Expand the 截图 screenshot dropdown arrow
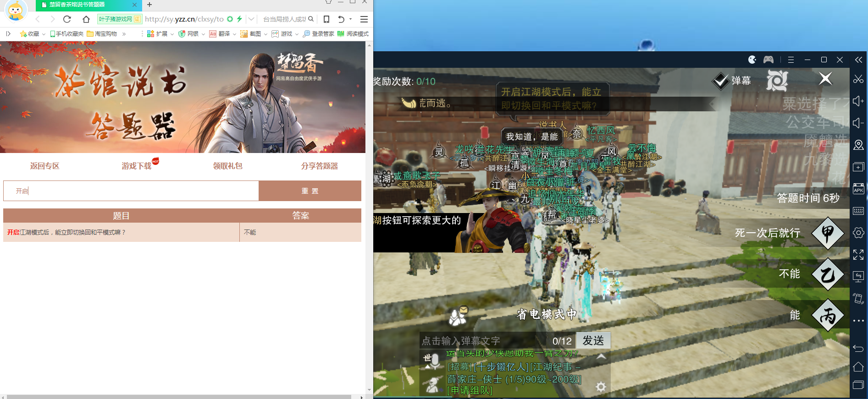This screenshot has width=868, height=399. pos(265,34)
